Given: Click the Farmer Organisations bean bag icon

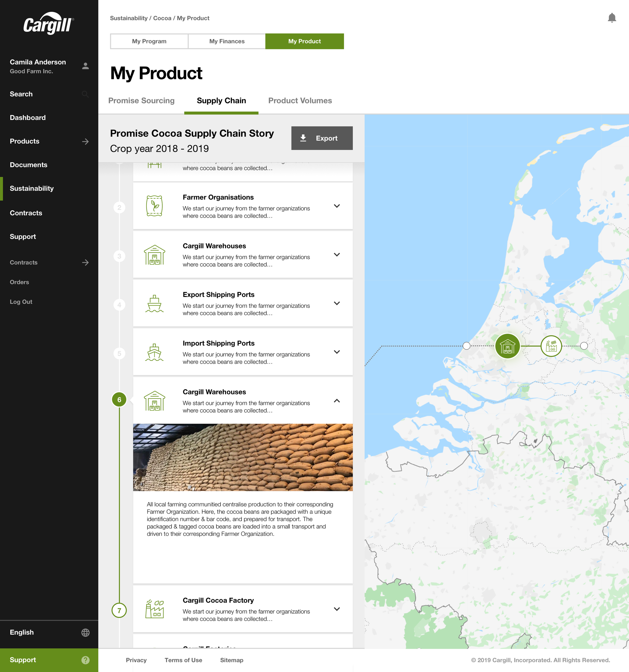Looking at the screenshot, I should coord(154,206).
